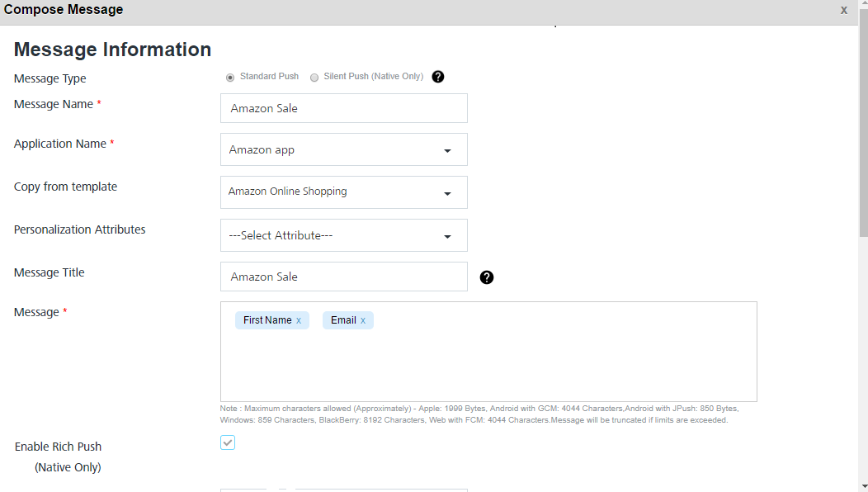
Task: Click the Application Name dropdown arrow
Action: (x=447, y=151)
